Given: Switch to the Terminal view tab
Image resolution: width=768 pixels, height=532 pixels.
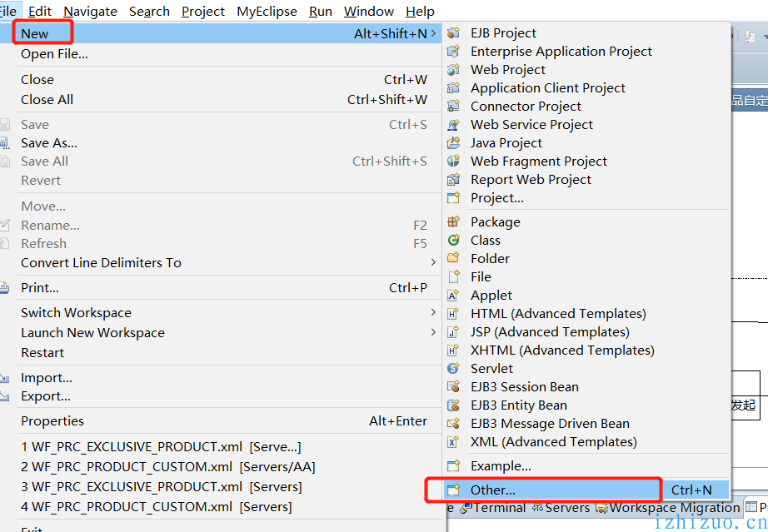Looking at the screenshot, I should pyautogui.click(x=493, y=508).
